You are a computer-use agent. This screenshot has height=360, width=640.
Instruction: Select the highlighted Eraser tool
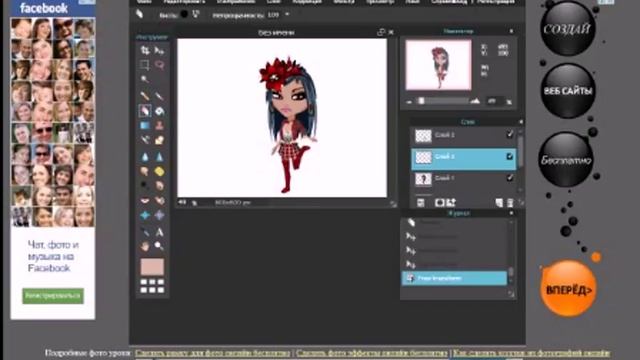pyautogui.click(x=144, y=111)
